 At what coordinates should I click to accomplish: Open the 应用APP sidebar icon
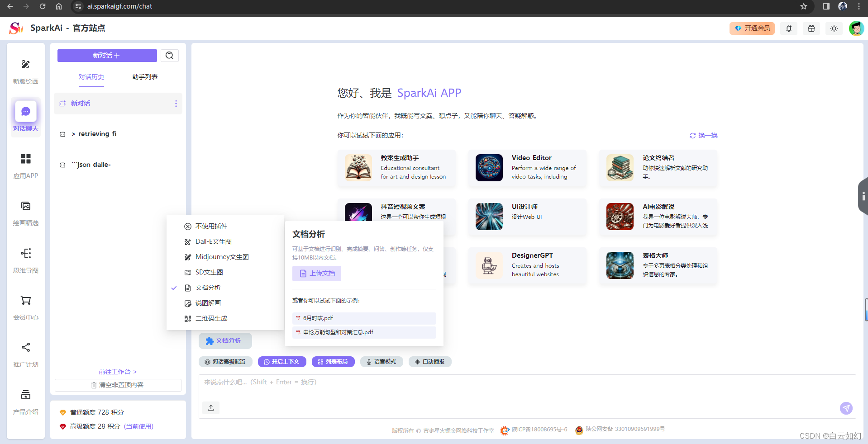(26, 159)
